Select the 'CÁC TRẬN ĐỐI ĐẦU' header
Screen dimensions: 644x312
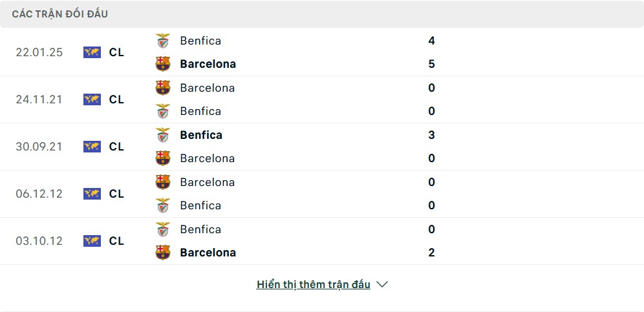60,14
